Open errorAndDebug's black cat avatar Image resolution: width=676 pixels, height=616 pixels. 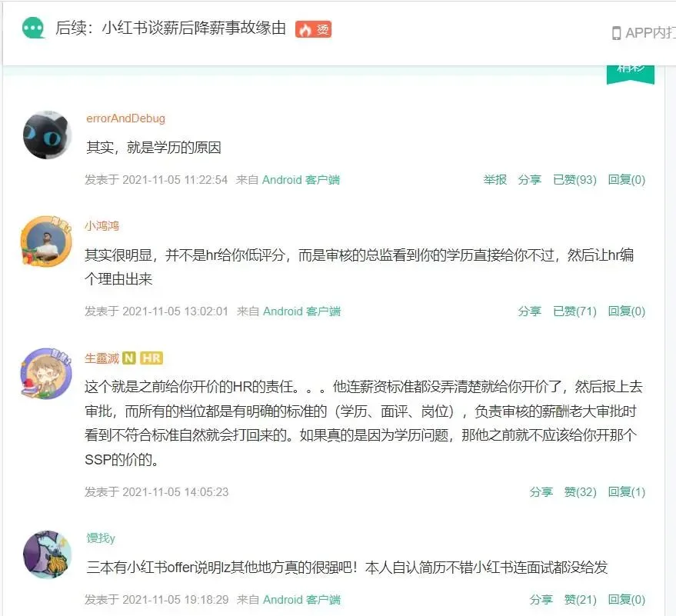coord(47,135)
